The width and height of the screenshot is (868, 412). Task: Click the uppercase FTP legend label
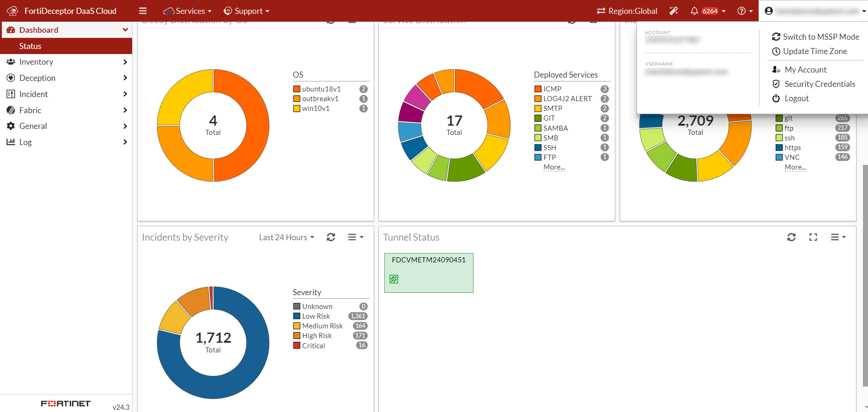point(550,157)
